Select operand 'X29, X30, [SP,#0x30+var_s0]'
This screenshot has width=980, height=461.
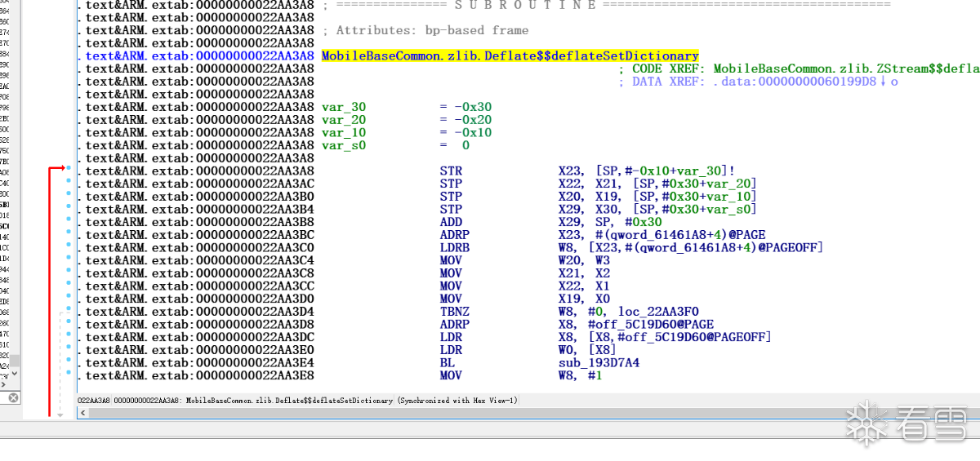[657, 208]
